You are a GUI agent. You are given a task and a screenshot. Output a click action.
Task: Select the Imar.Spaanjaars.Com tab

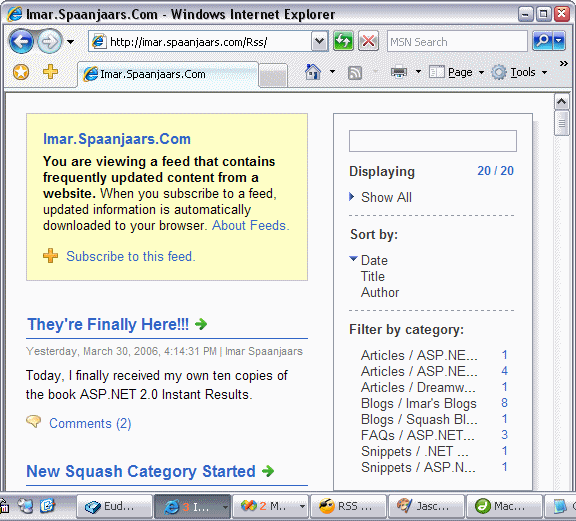168,74
